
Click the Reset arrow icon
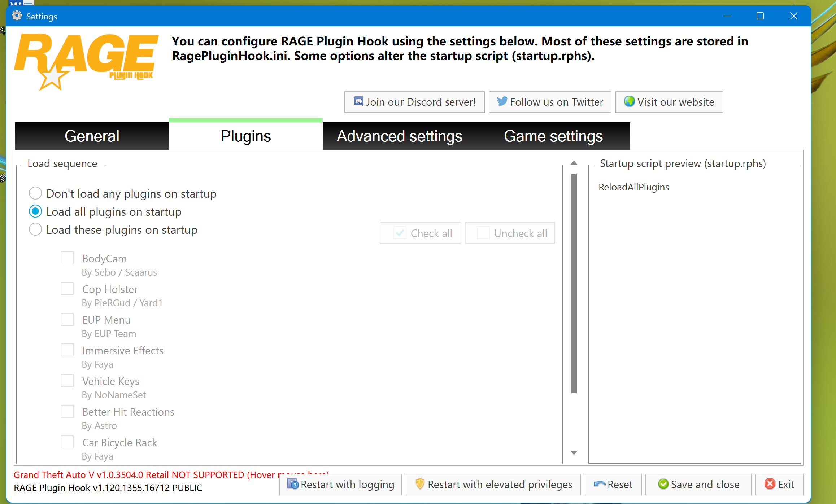click(600, 484)
